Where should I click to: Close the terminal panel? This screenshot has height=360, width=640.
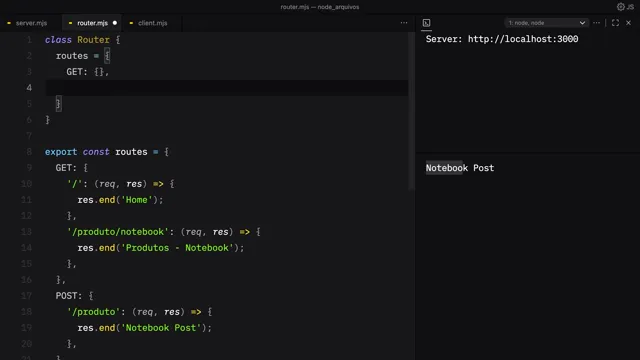629,23
